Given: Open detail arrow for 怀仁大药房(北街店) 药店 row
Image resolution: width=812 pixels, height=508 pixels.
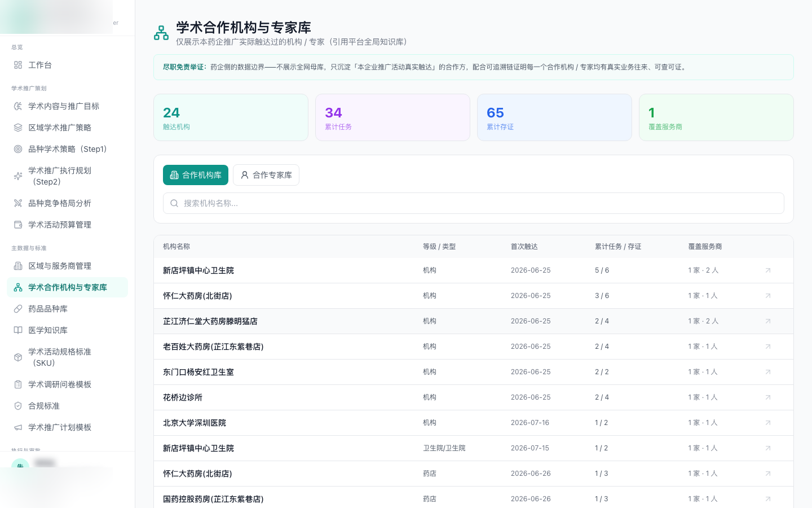Looking at the screenshot, I should tap(768, 474).
